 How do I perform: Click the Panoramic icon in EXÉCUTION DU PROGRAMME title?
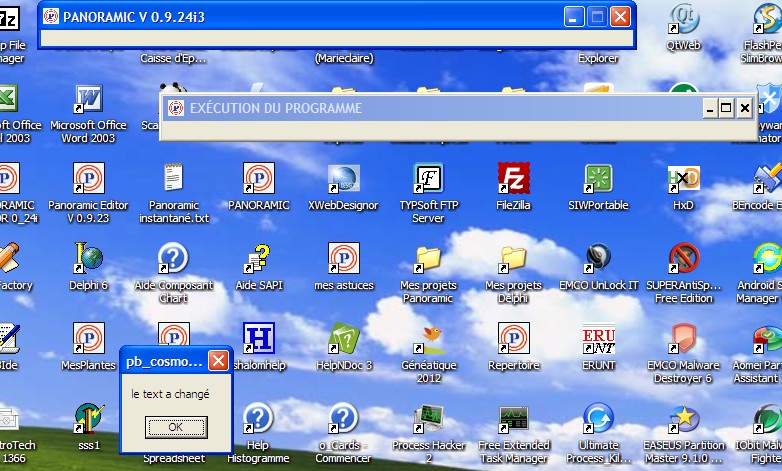click(x=176, y=108)
